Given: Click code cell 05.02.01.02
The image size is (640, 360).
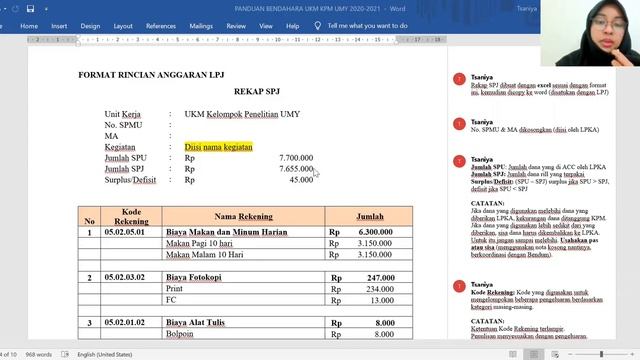Looking at the screenshot, I should pos(131,322).
